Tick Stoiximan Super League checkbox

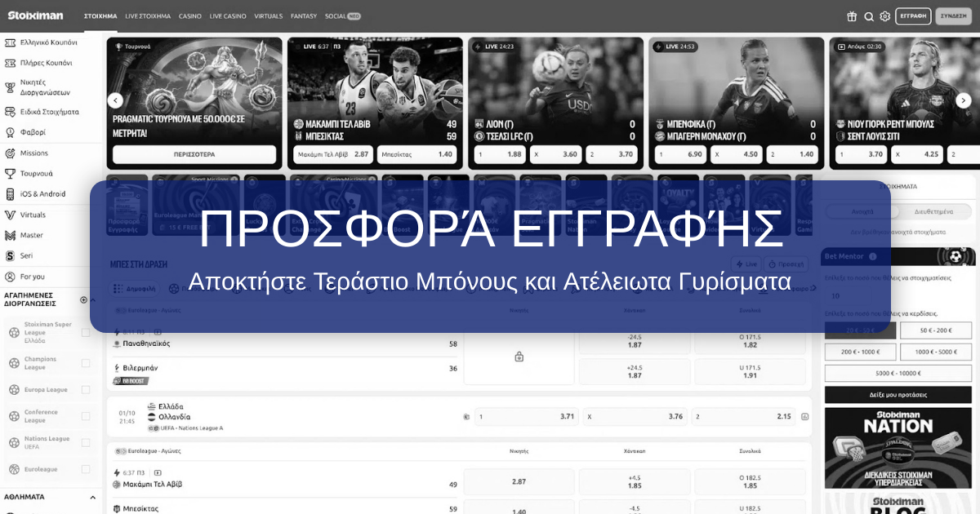(x=86, y=332)
